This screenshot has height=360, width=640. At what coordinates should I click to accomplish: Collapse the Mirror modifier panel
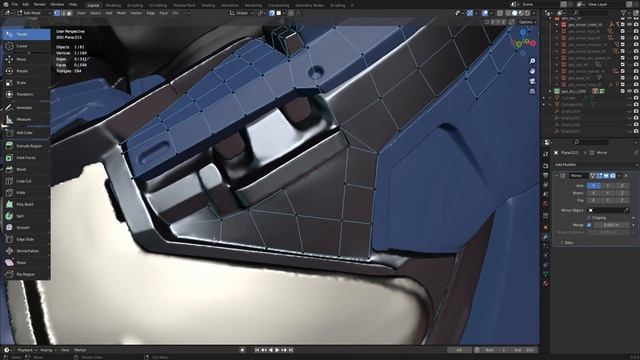pos(557,176)
